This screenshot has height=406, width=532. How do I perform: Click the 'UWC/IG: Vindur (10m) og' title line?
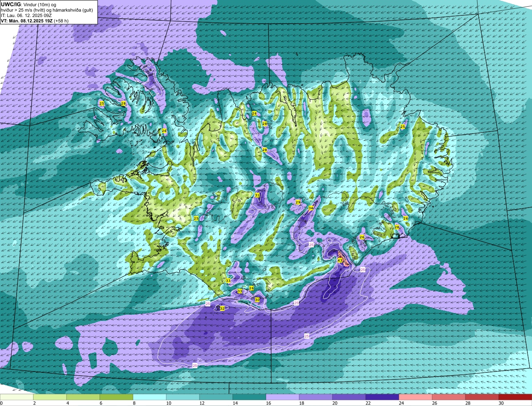pyautogui.click(x=29, y=4)
